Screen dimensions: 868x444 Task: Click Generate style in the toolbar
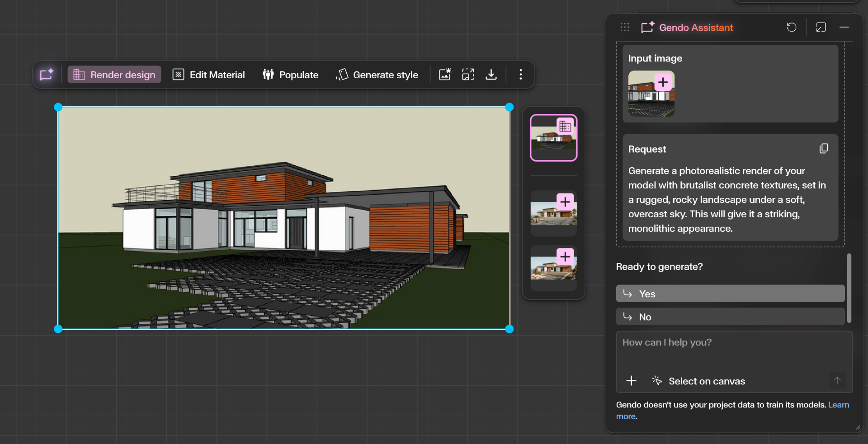(x=377, y=75)
